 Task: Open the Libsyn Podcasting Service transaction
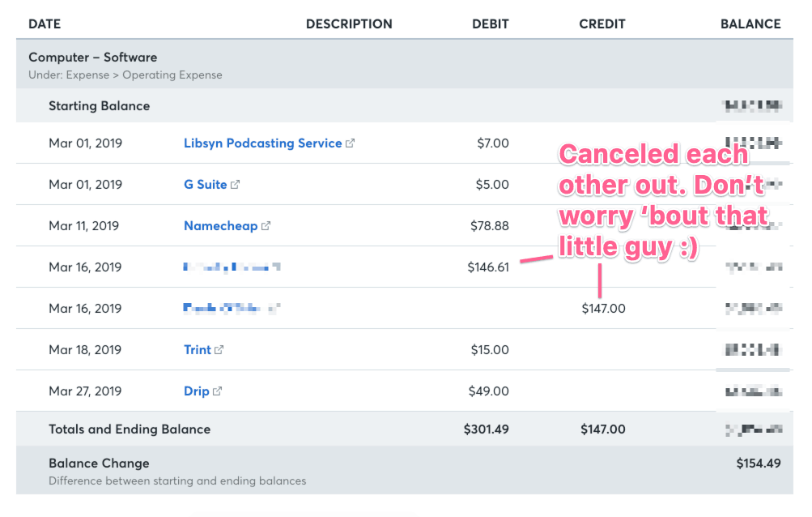(262, 143)
